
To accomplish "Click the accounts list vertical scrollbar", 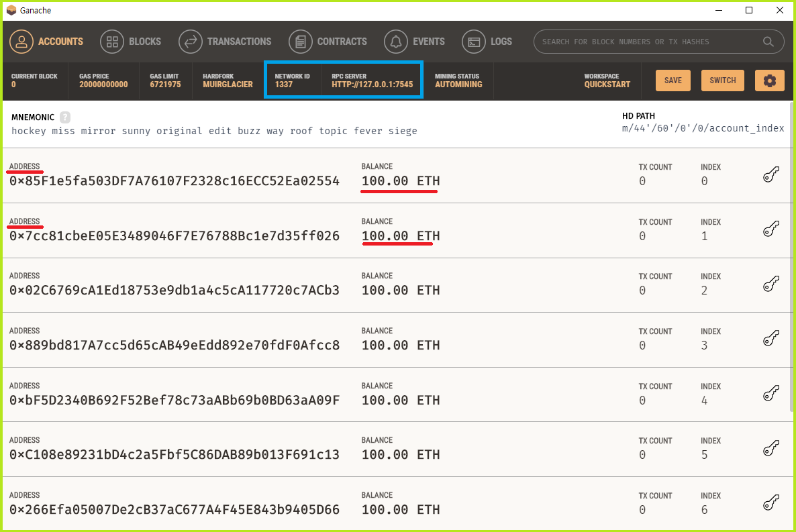I will pos(792,256).
